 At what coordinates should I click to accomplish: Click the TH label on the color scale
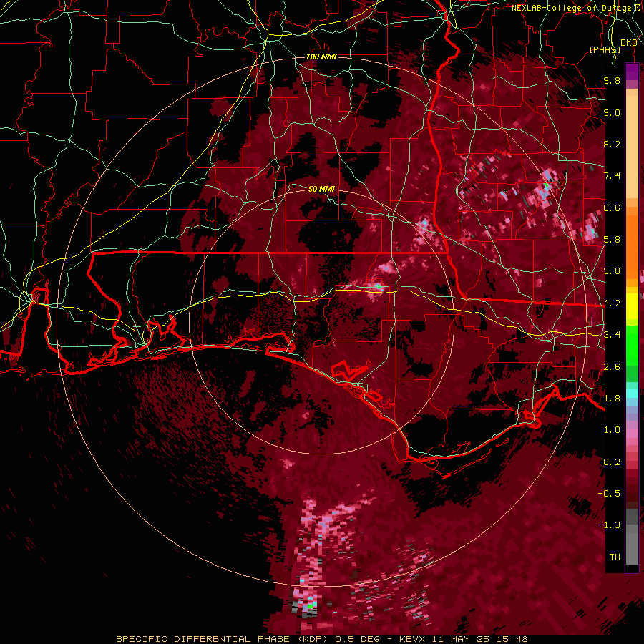[x=615, y=557]
